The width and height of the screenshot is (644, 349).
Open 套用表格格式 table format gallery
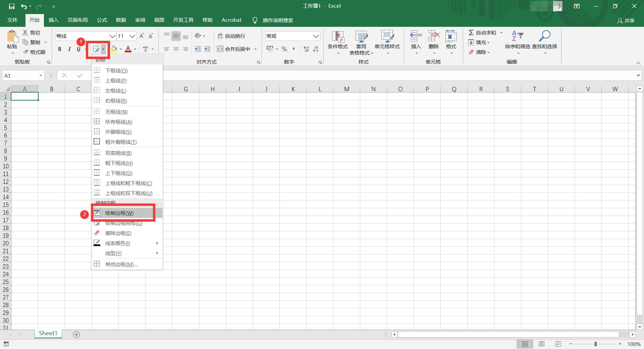pos(361,43)
